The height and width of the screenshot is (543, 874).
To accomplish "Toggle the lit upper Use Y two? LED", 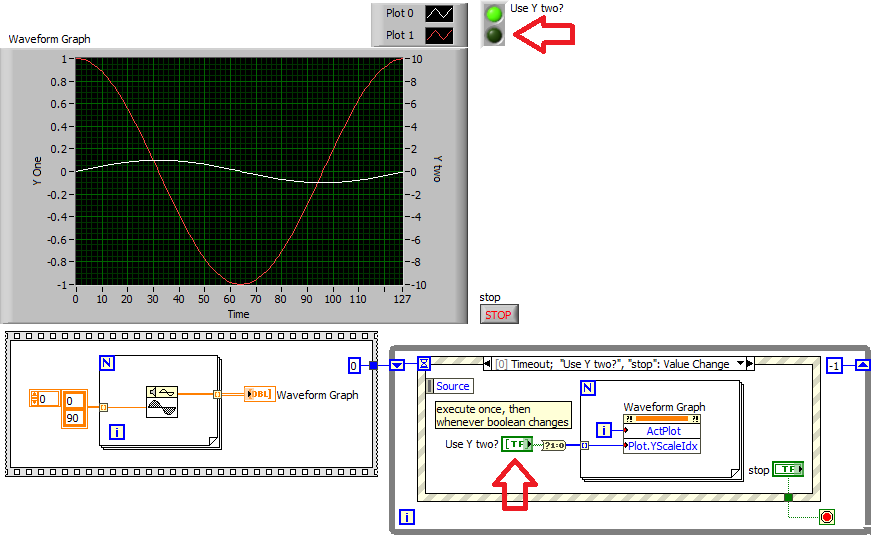I will point(493,14).
